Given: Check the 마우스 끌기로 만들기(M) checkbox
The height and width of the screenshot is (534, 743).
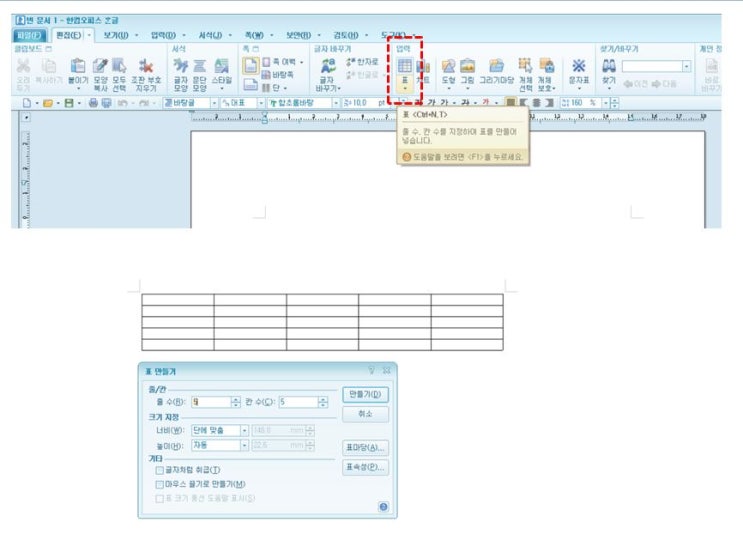Looking at the screenshot, I should tap(159, 484).
